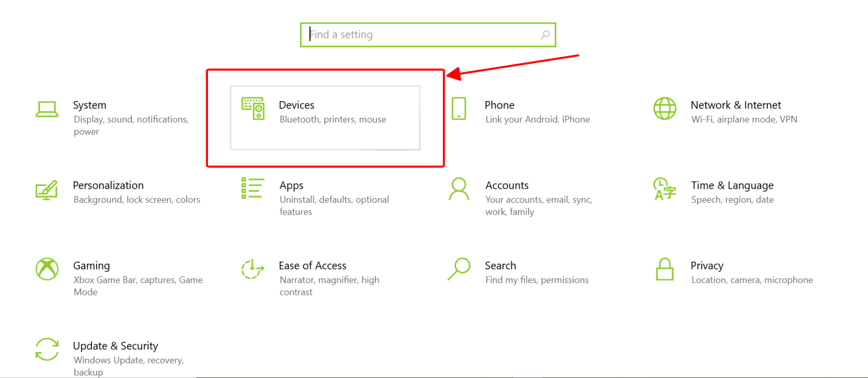This screenshot has width=868, height=378.
Task: Click the Time & Language heading
Action: coord(732,185)
